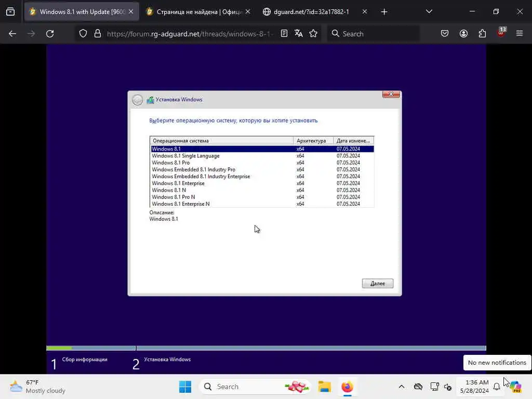Open Firefox application menu
Viewport: 532px width, 399px height.
tap(520, 34)
